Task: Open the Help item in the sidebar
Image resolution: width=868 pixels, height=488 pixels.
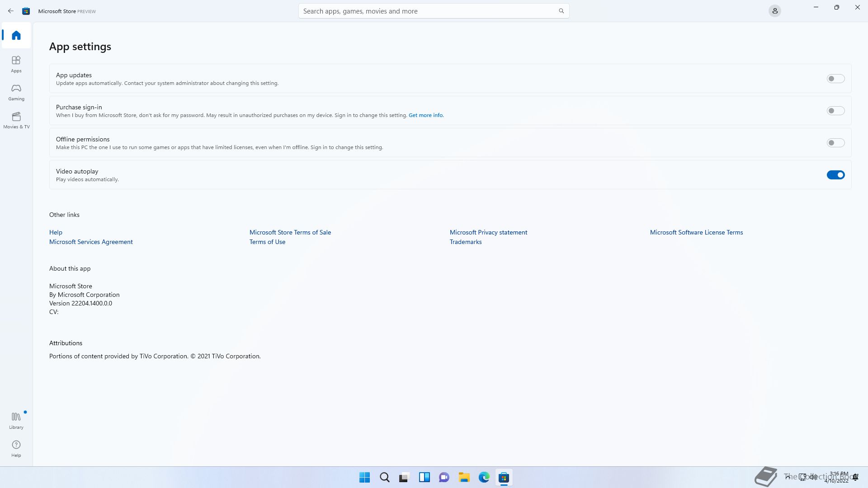Action: click(x=16, y=449)
